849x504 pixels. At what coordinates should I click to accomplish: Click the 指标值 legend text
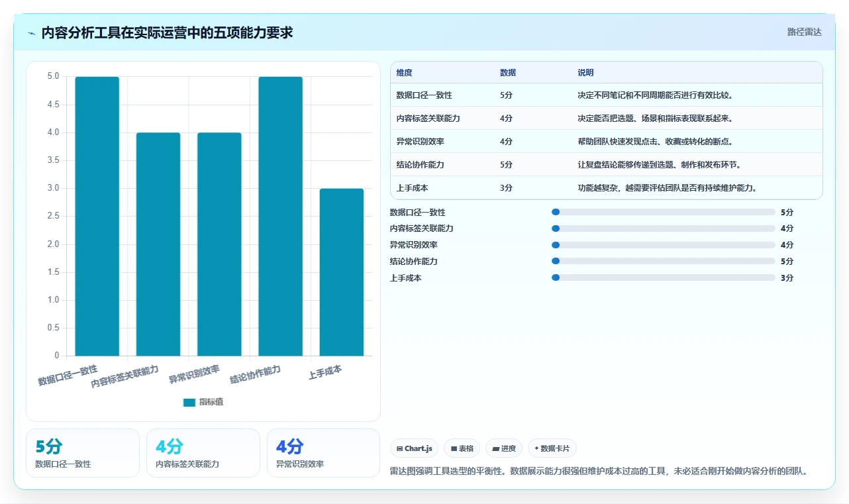(x=211, y=402)
